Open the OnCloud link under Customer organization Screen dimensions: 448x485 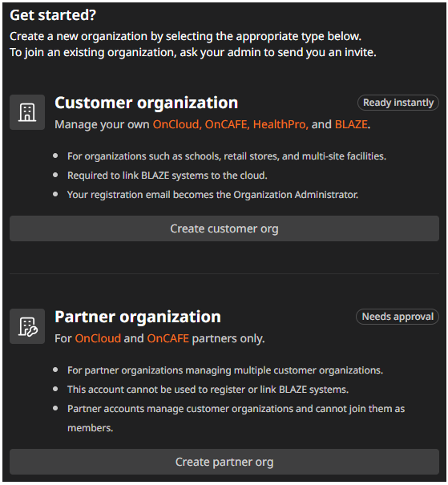(177, 124)
